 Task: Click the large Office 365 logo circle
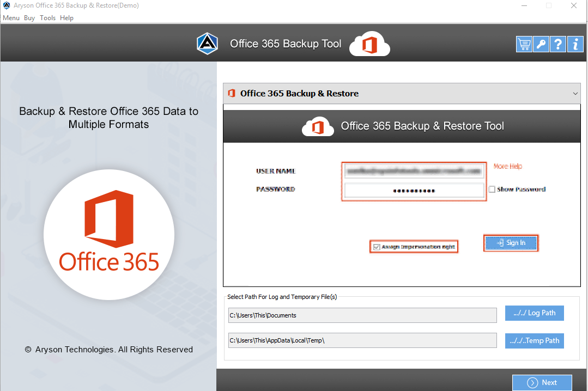(109, 235)
